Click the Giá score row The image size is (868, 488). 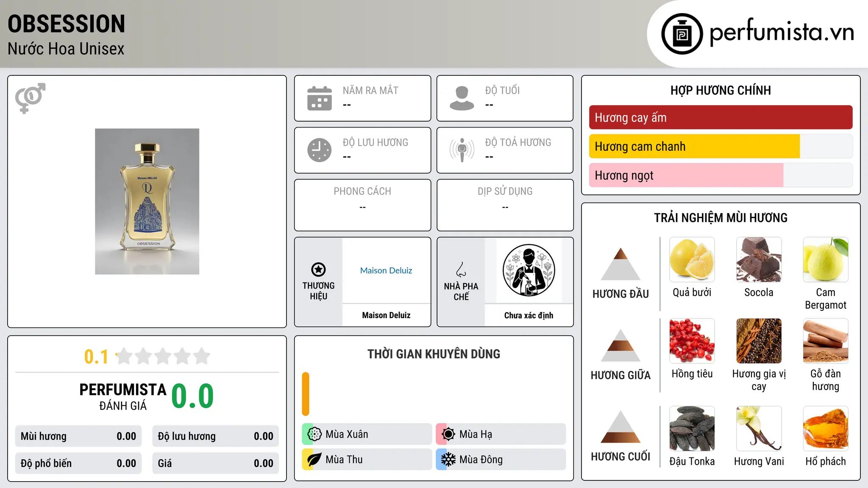(x=215, y=463)
